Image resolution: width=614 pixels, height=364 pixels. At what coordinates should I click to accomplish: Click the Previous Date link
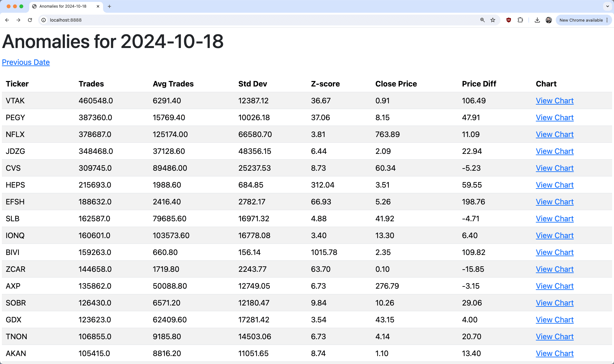26,62
